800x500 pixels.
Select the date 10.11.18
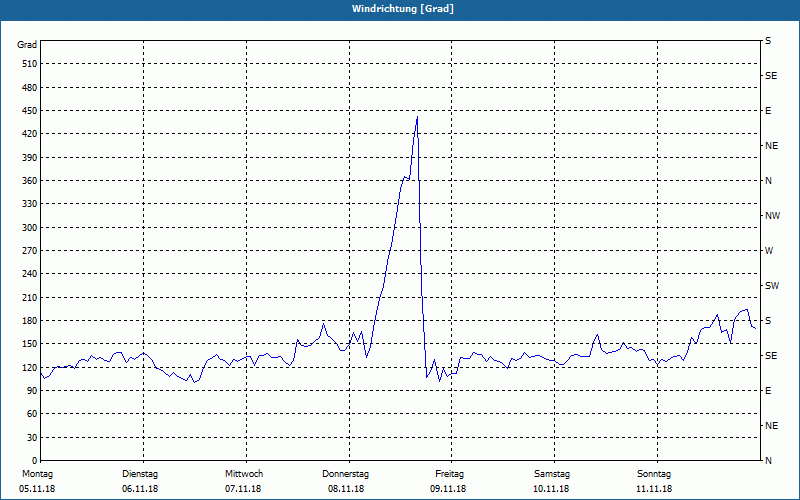pyautogui.click(x=551, y=489)
